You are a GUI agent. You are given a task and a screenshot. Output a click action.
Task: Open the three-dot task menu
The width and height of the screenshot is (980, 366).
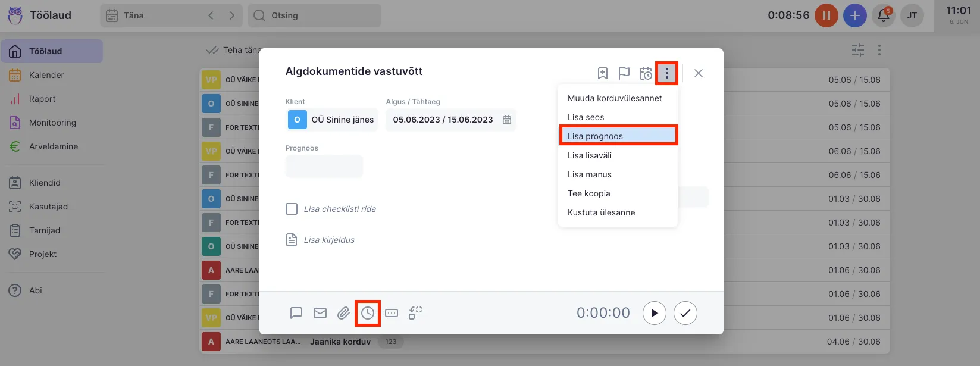(x=666, y=73)
